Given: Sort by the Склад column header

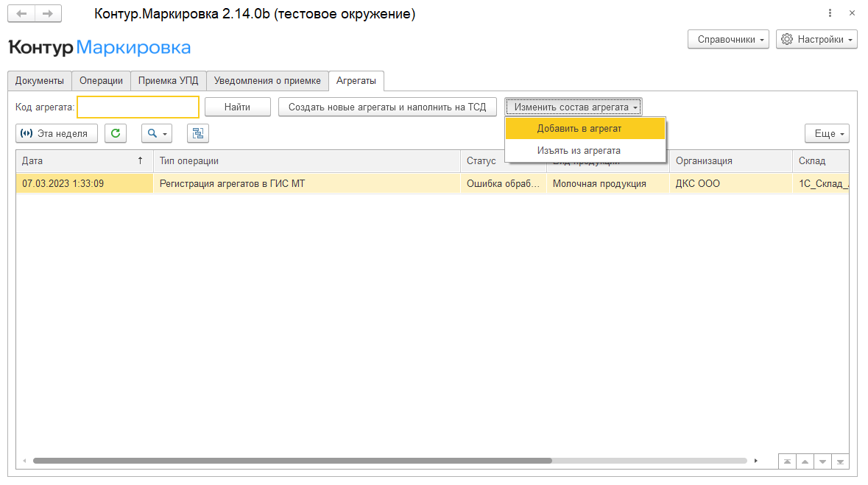Looking at the screenshot, I should 820,161.
